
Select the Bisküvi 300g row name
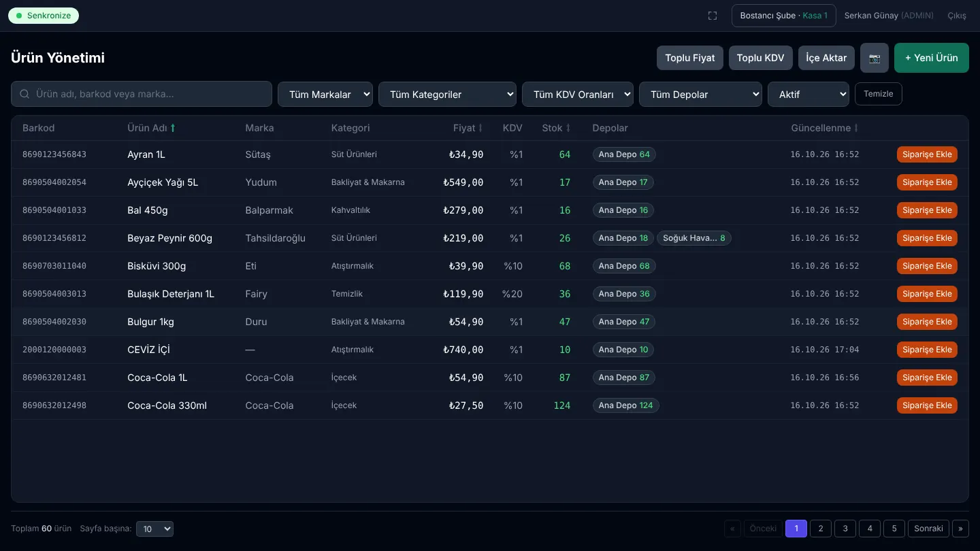[x=157, y=266]
